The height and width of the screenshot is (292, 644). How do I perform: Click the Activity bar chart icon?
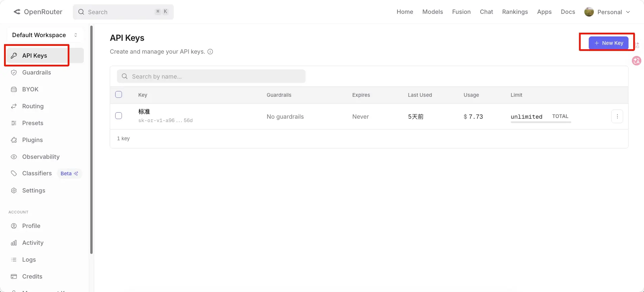tap(14, 243)
